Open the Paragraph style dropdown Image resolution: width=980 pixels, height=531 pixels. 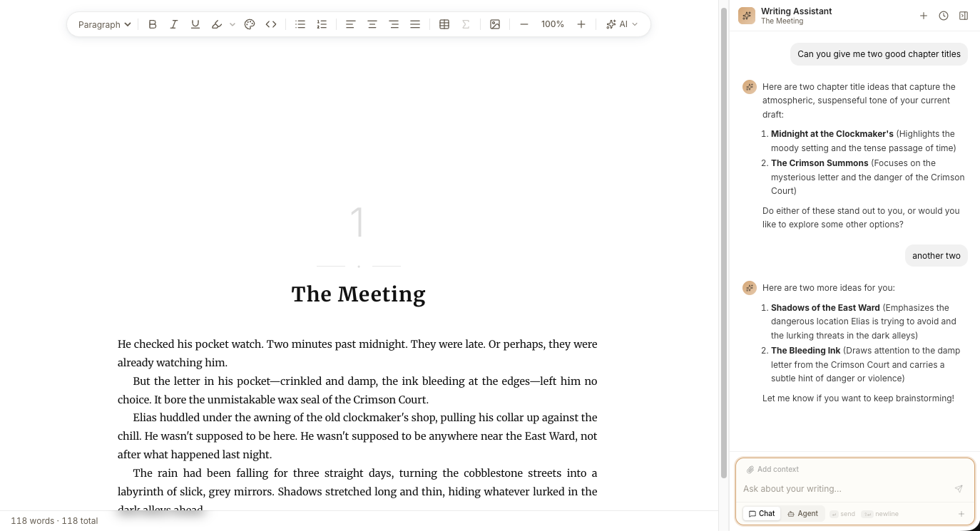pos(104,24)
